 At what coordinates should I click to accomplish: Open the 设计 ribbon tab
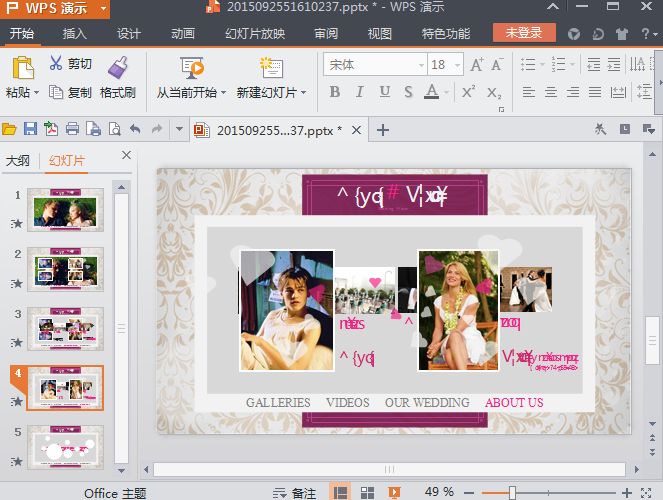(x=129, y=33)
